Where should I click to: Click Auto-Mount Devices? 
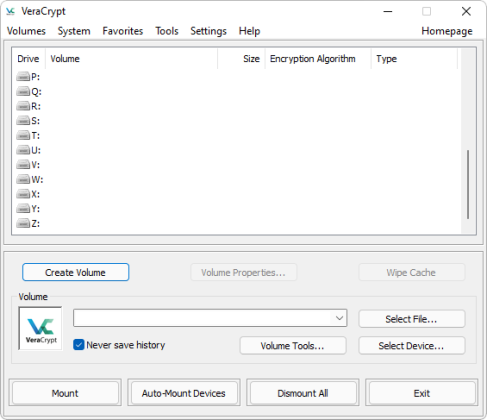pyautogui.click(x=184, y=393)
